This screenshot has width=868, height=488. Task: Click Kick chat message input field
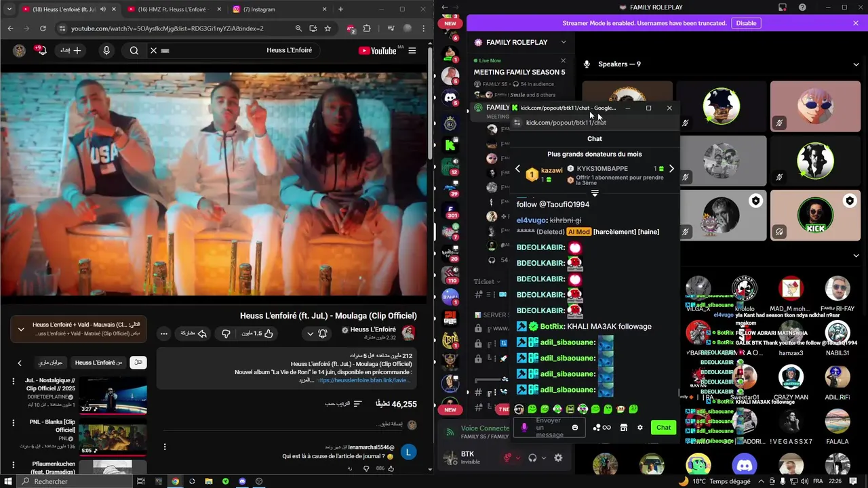pyautogui.click(x=551, y=428)
